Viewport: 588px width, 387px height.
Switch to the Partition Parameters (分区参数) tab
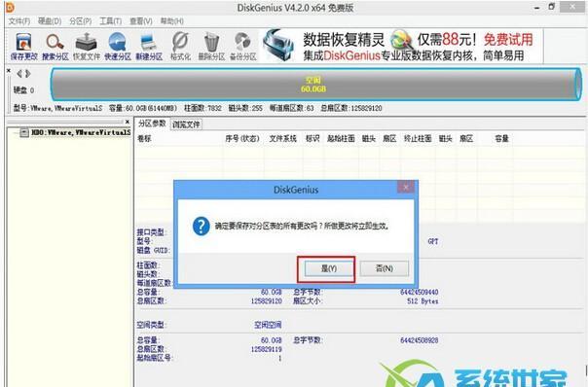pos(152,123)
